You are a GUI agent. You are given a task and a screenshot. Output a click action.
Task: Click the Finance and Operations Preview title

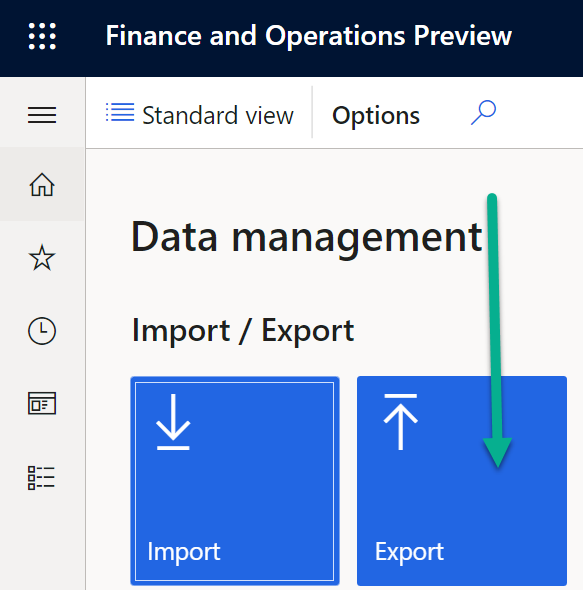click(309, 36)
